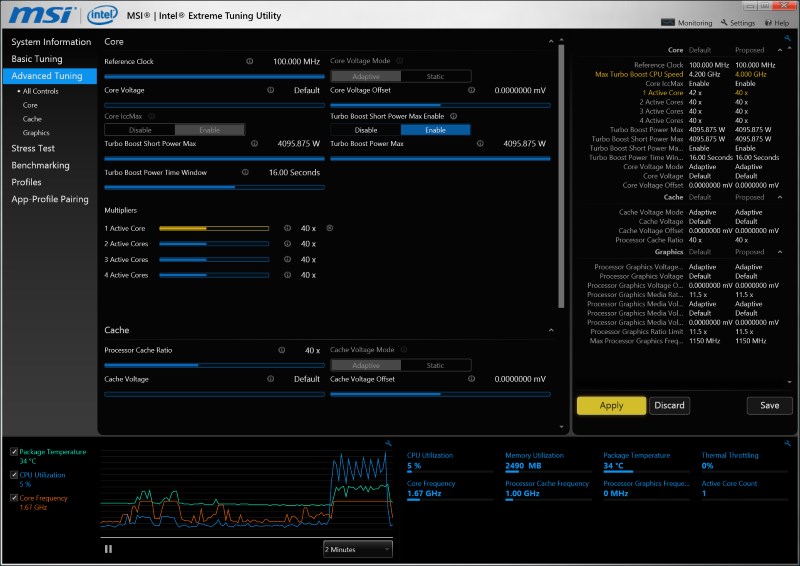Collapse Graphics group in the proposed summary
This screenshot has height=566, width=800.
point(780,252)
